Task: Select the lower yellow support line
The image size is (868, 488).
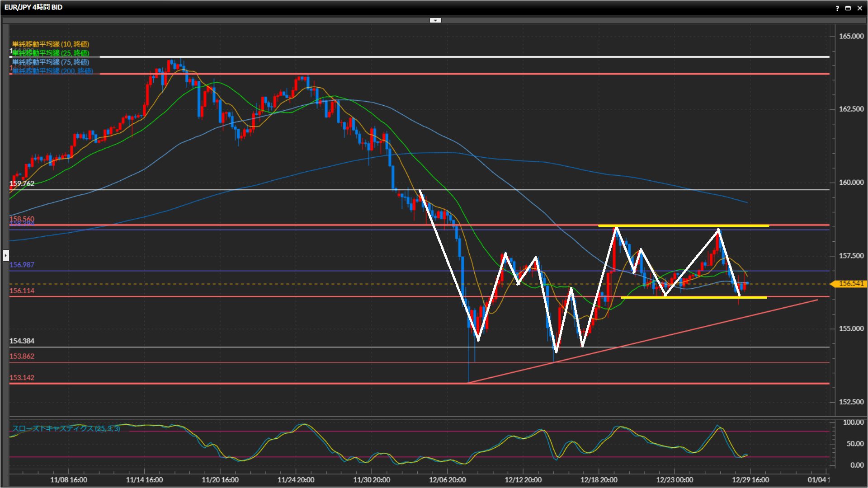Action: click(x=693, y=297)
